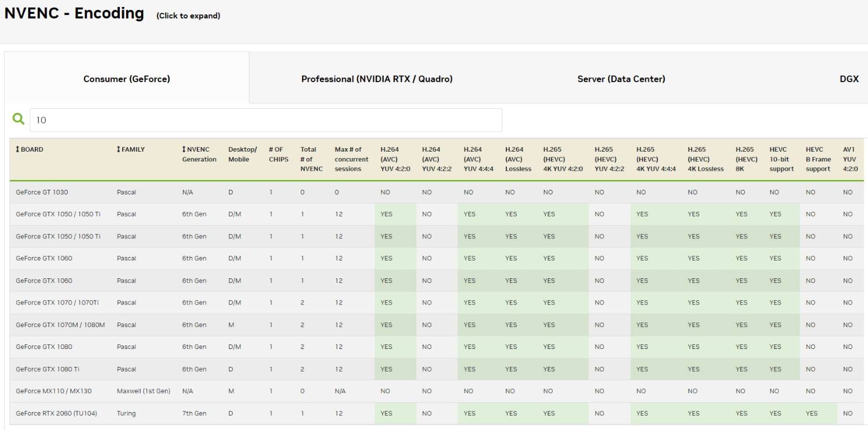
Task: Select the Consumer (GeForce) tab
Action: 127,79
